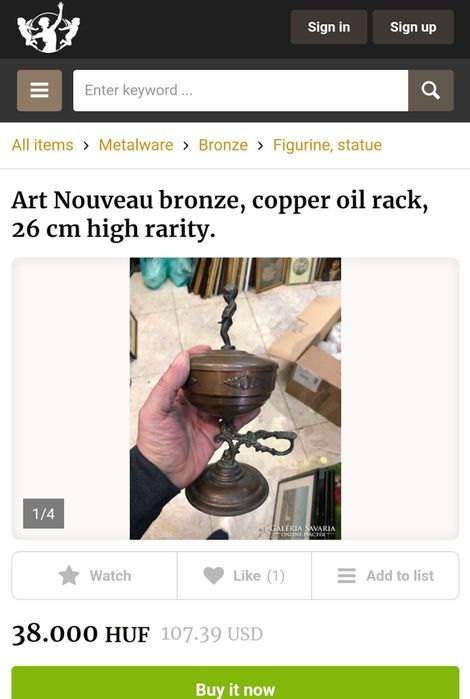470x699 pixels.
Task: Focus the Enter keyword search field
Action: [x=241, y=90]
